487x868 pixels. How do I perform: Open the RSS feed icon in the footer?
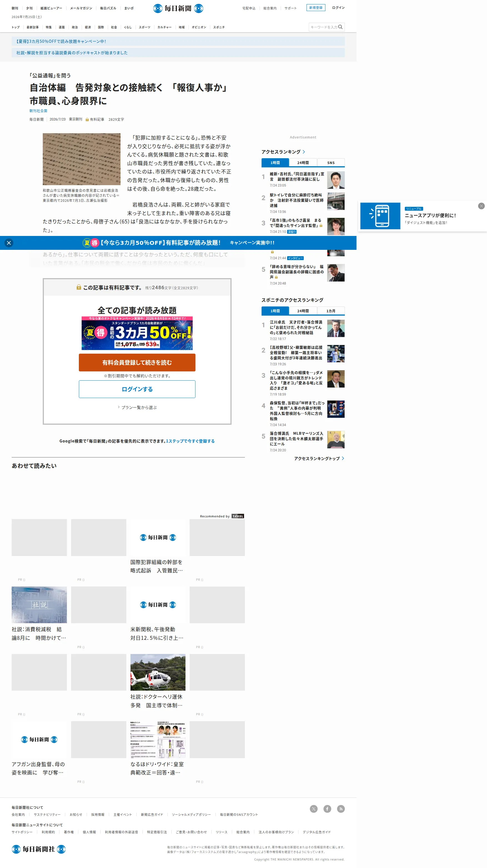pos(341,809)
